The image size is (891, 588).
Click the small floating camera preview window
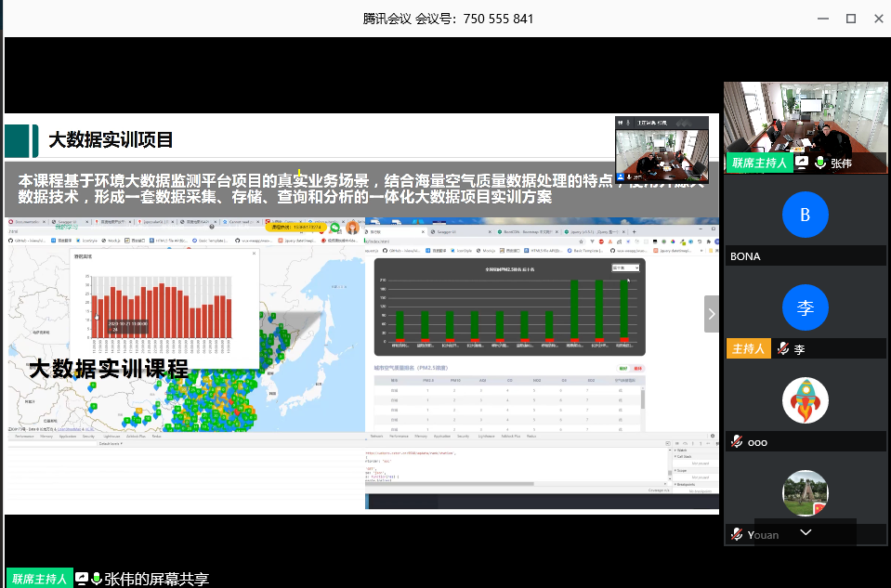pos(660,149)
